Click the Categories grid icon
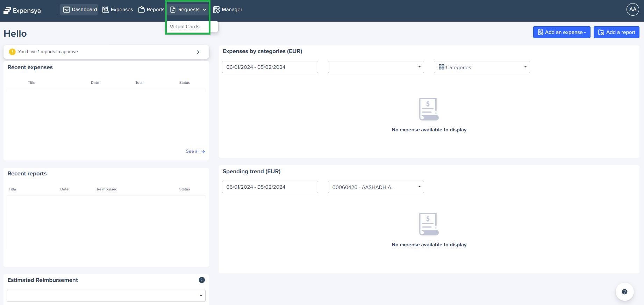 coord(442,67)
